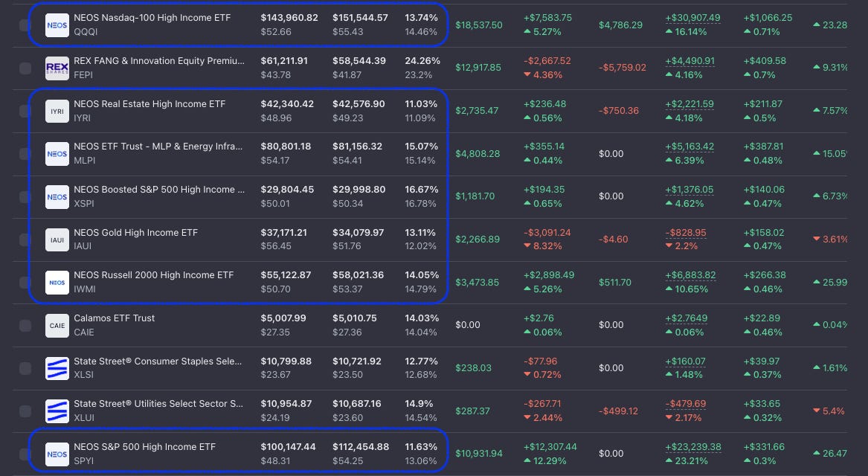The width and height of the screenshot is (868, 476).
Task: Check the XLSI Consumer Staples row box
Action: click(x=25, y=368)
